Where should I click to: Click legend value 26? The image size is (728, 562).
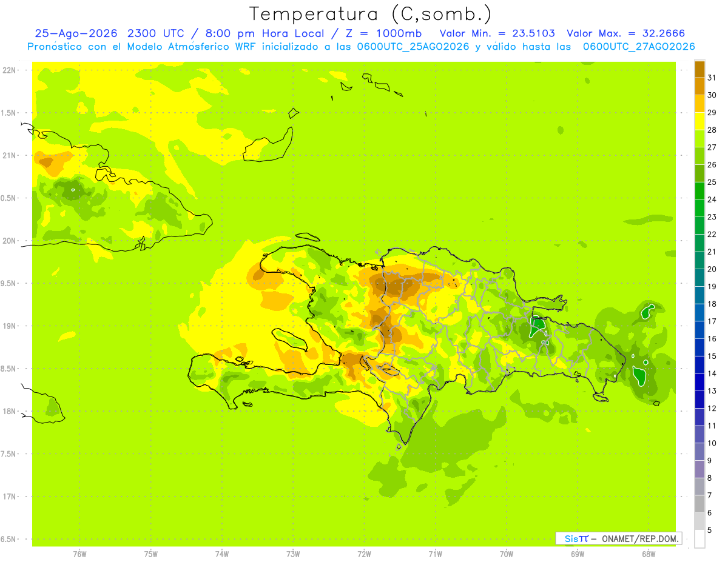tap(712, 164)
